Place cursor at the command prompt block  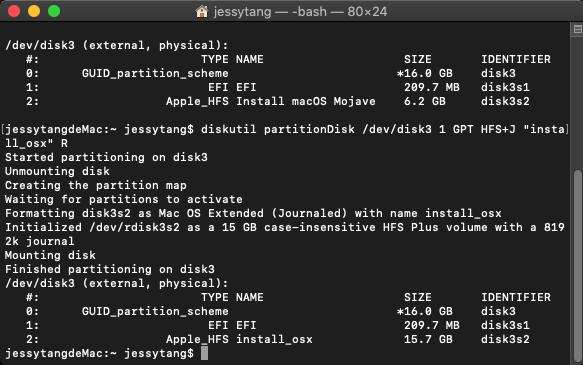(x=204, y=353)
